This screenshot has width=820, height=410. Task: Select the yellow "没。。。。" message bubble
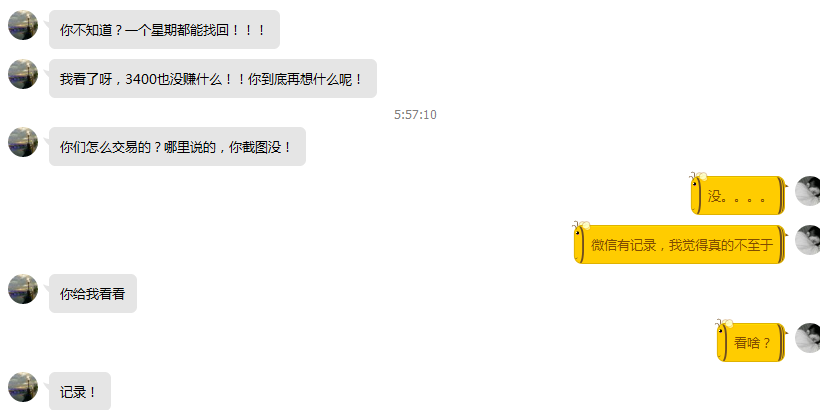click(x=738, y=196)
